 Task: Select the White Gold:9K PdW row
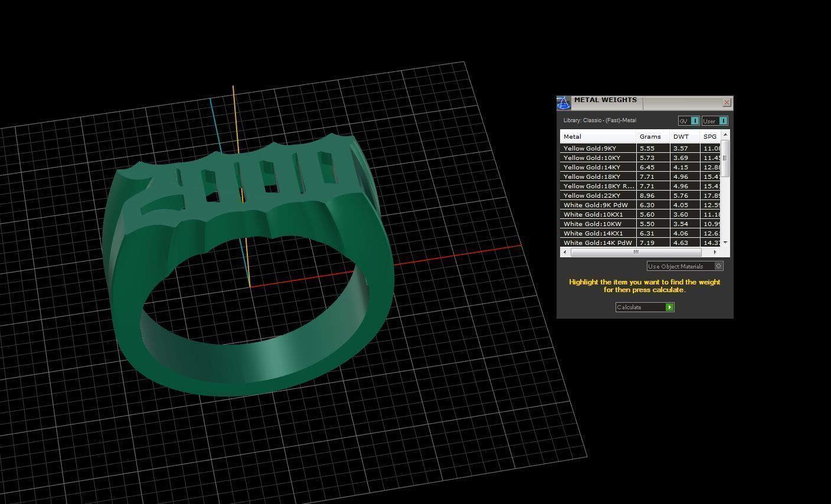[640, 205]
